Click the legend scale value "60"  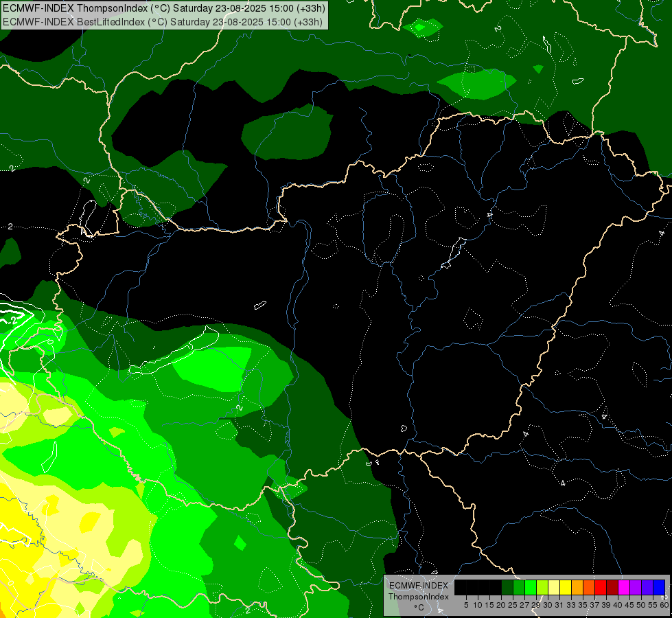pos(664,605)
